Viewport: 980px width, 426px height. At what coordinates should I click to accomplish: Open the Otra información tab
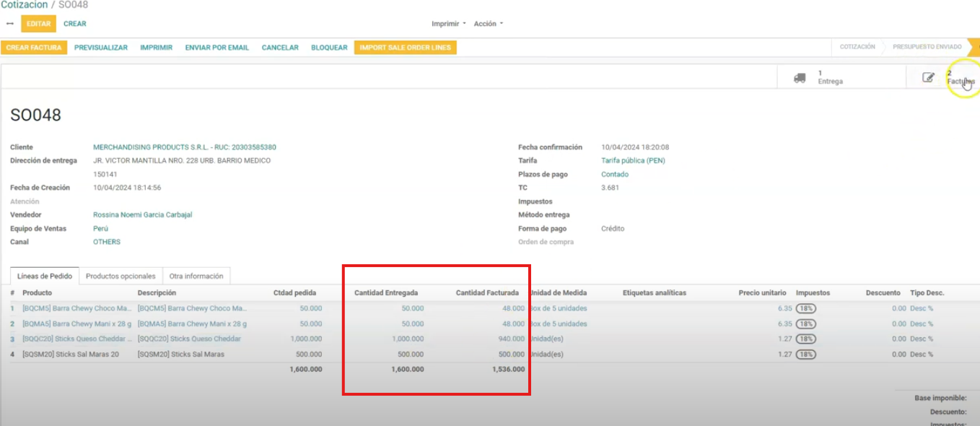click(x=196, y=277)
